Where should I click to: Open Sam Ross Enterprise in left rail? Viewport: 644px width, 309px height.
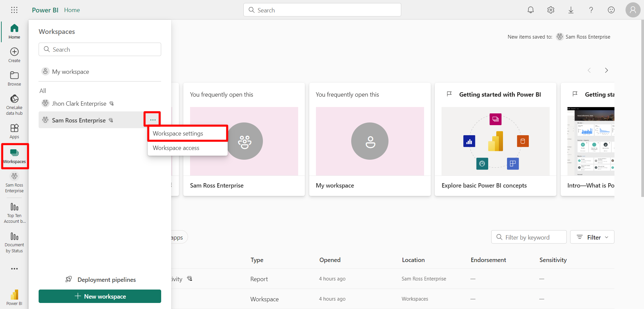pyautogui.click(x=14, y=183)
